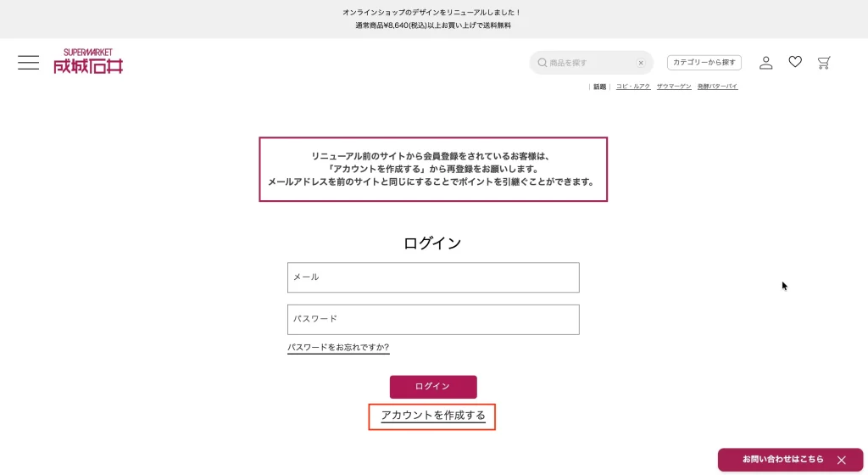
Task: Select the ザワマーゲン trending link
Action: [674, 87]
